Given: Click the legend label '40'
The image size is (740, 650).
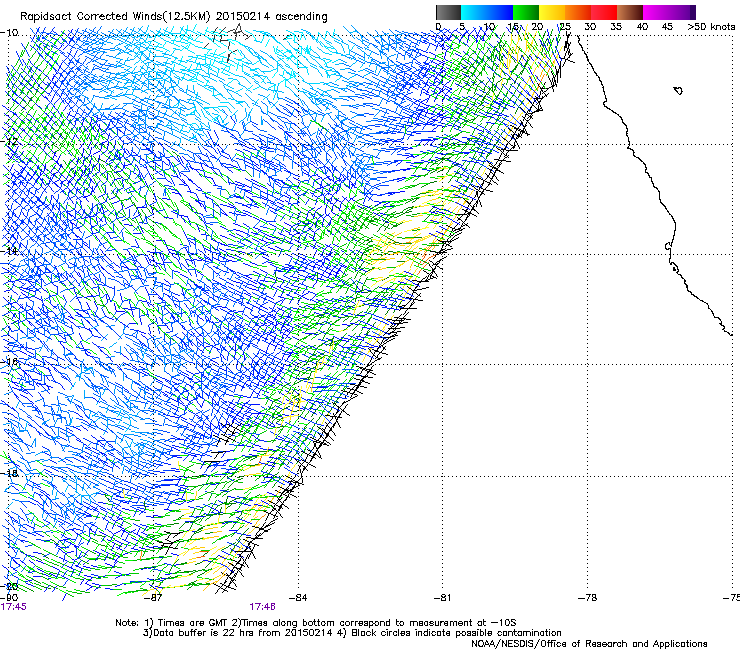Looking at the screenshot, I should pyautogui.click(x=642, y=27).
